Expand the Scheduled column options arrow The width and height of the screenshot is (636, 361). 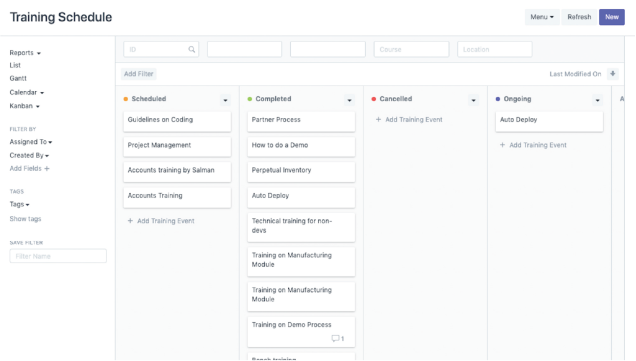[225, 100]
